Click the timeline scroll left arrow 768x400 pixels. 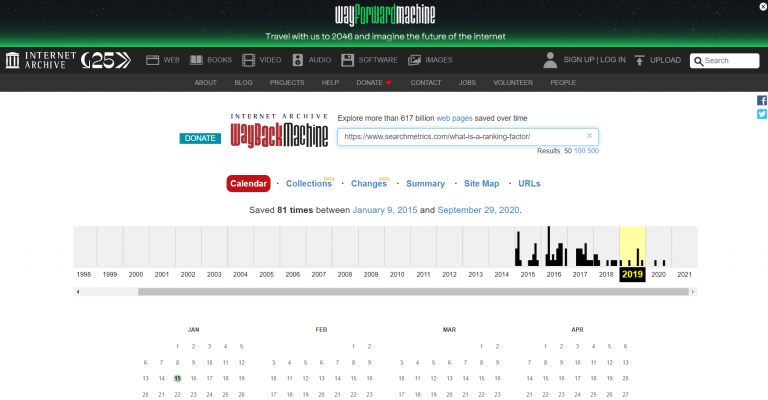coord(78,292)
